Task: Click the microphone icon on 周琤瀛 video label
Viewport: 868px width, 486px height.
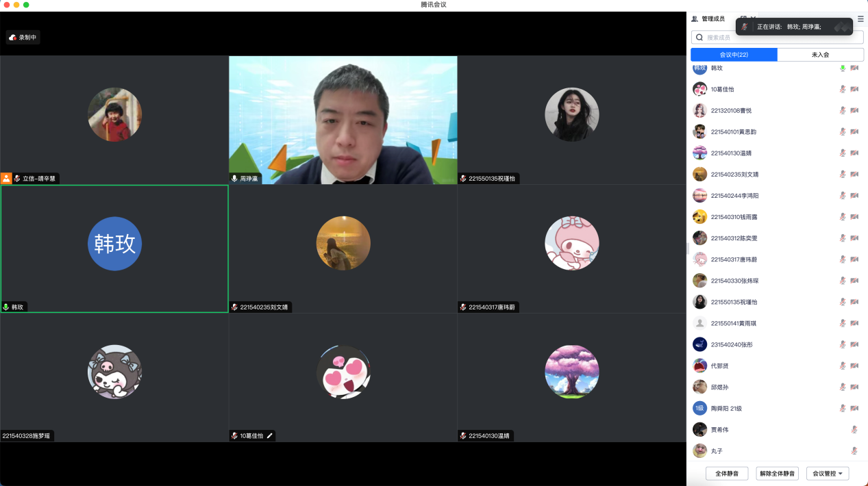Action: coord(234,179)
